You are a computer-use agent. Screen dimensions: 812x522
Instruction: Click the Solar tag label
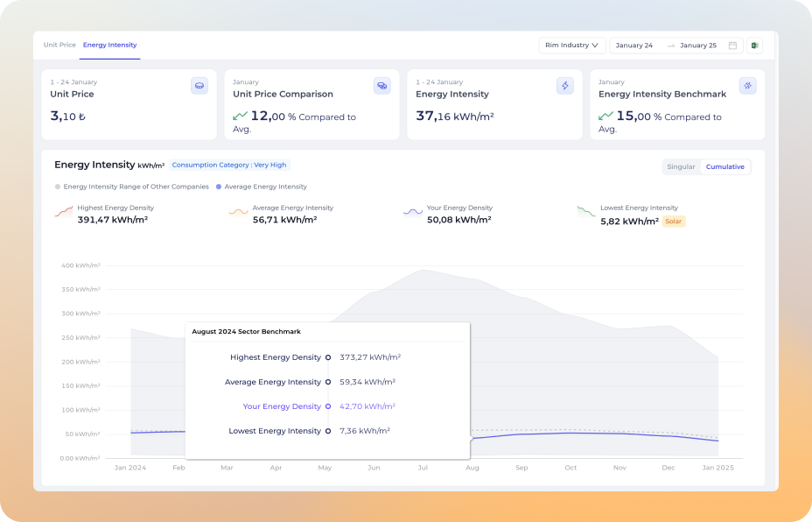tap(674, 222)
